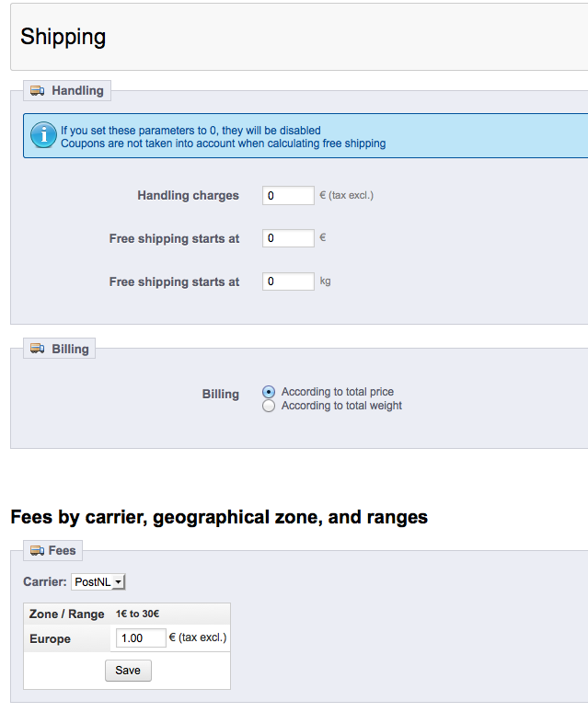Click the Fees section truck icon
The height and width of the screenshot is (712, 588).
click(x=37, y=550)
